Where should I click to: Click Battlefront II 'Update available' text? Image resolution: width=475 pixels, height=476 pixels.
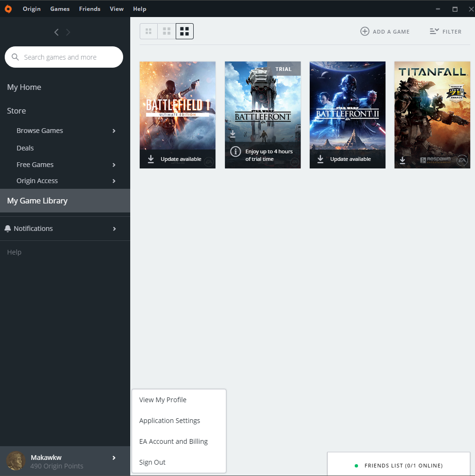(x=350, y=159)
